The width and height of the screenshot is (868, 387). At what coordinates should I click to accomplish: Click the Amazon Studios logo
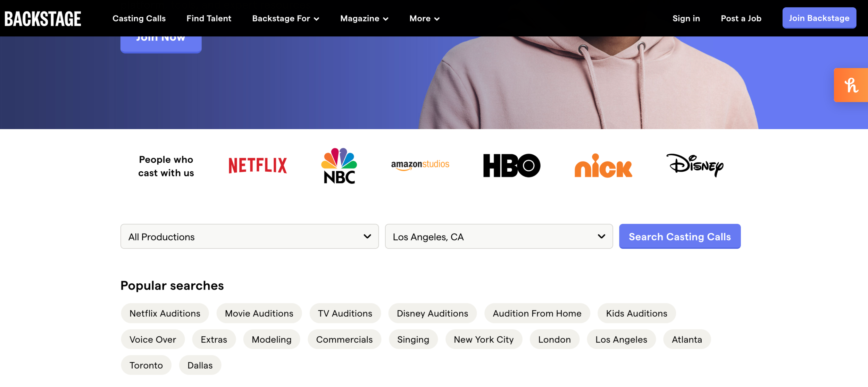[x=420, y=165]
